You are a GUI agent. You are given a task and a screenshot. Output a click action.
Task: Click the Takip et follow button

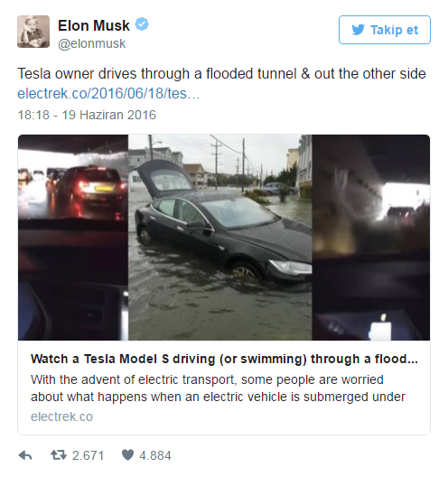click(385, 30)
